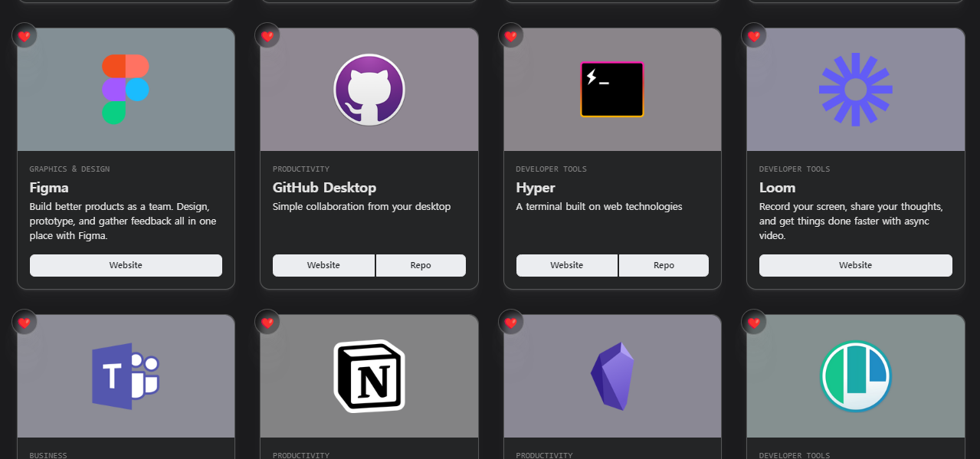980x459 pixels.
Task: Click the Notion logo
Action: 369,376
